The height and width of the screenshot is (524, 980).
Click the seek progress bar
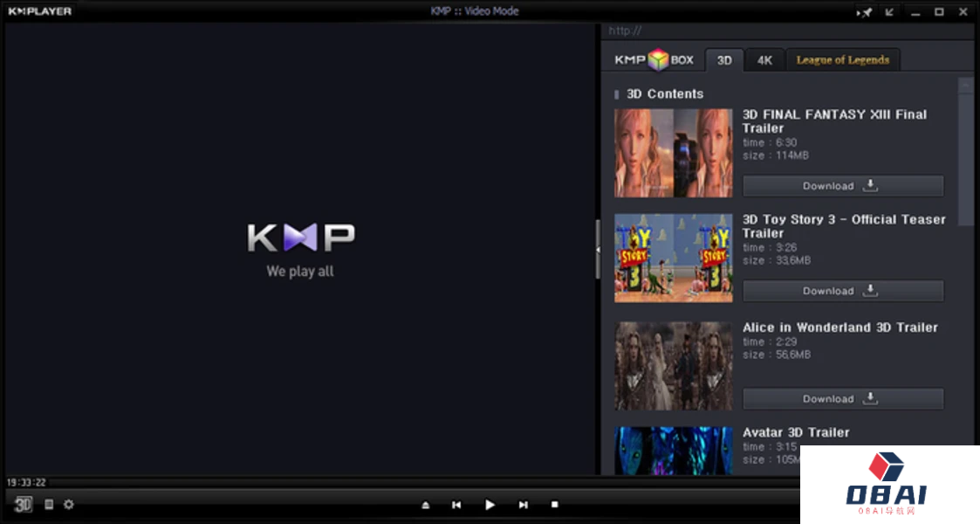(401, 482)
